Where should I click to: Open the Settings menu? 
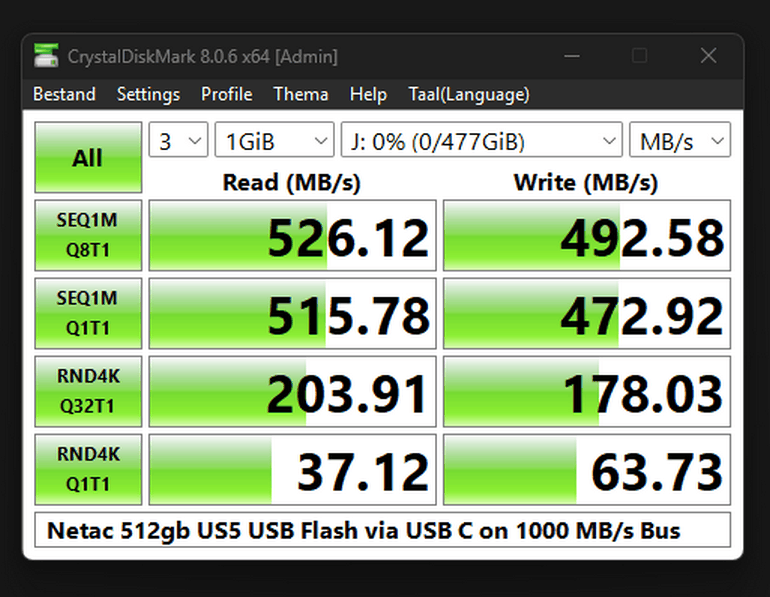148,94
